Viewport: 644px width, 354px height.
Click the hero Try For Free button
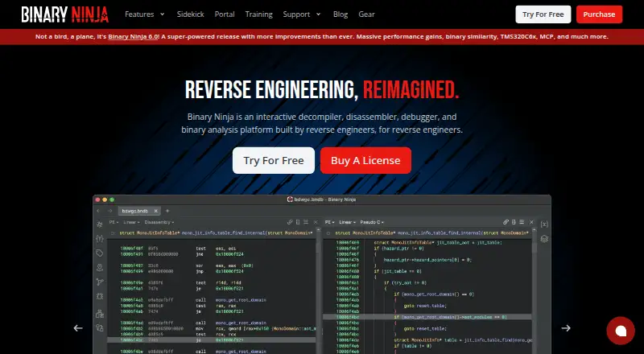(x=274, y=161)
